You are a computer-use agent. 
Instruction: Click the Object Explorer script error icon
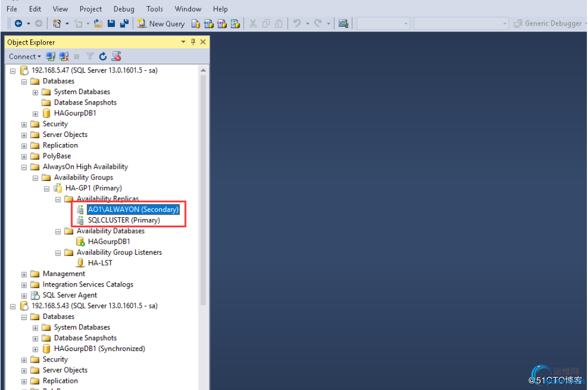[117, 57]
